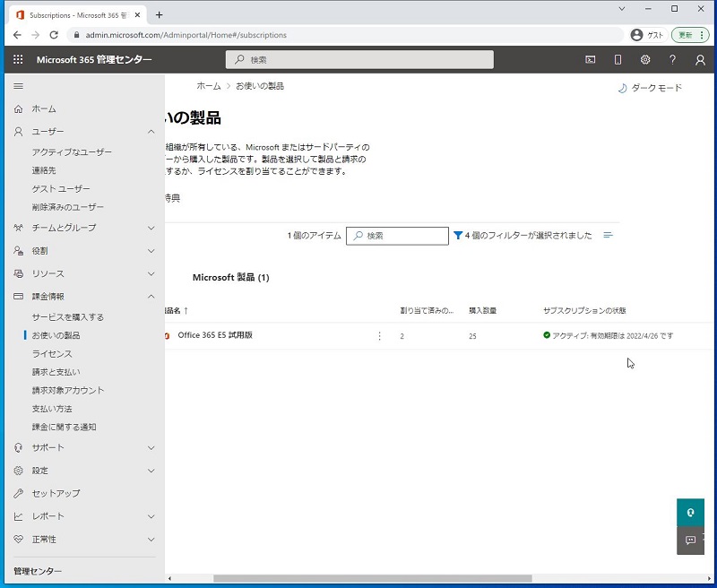Open a new browser tab
The image size is (717, 588).
160,14
